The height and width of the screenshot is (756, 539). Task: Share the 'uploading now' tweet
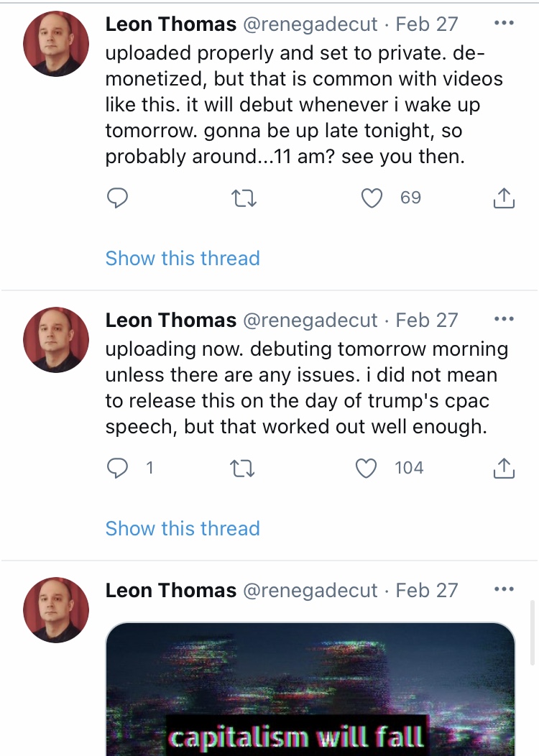click(x=504, y=468)
